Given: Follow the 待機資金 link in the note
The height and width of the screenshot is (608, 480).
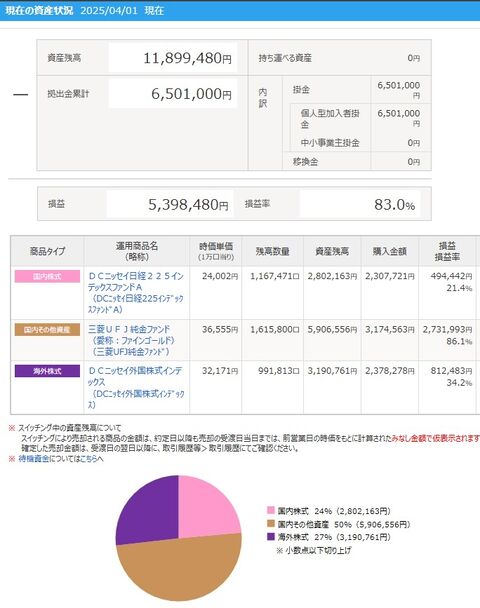Looking at the screenshot, I should (x=34, y=459).
